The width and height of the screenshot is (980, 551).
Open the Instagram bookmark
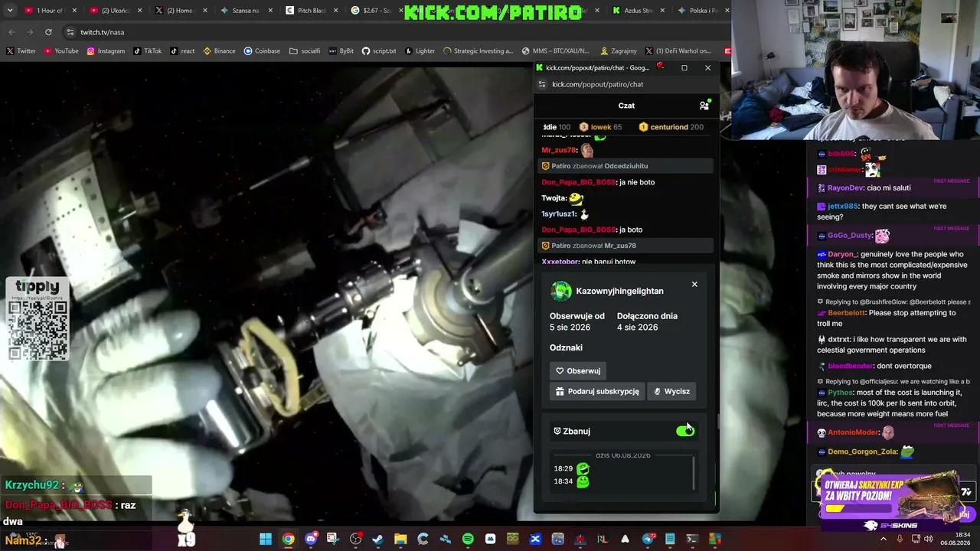(106, 51)
